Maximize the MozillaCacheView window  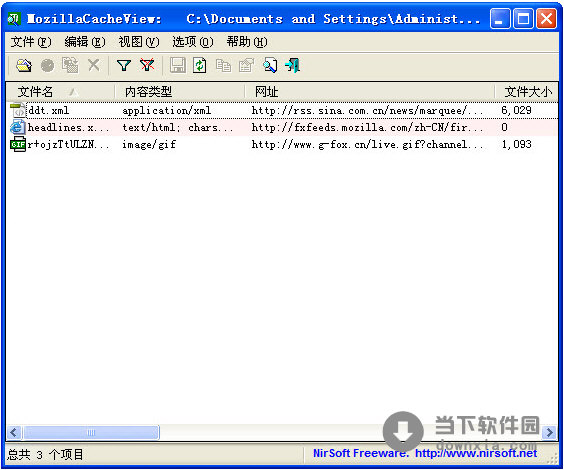click(x=523, y=19)
